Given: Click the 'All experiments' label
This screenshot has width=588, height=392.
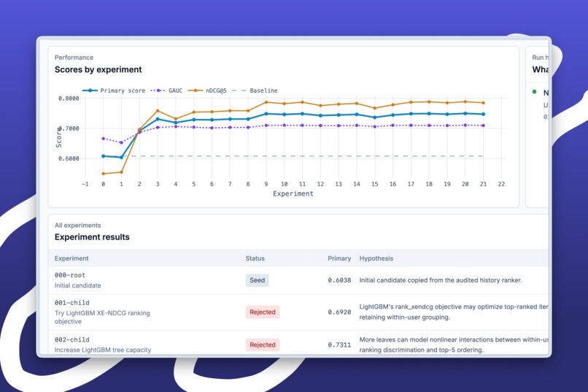Looking at the screenshot, I should (77, 226).
